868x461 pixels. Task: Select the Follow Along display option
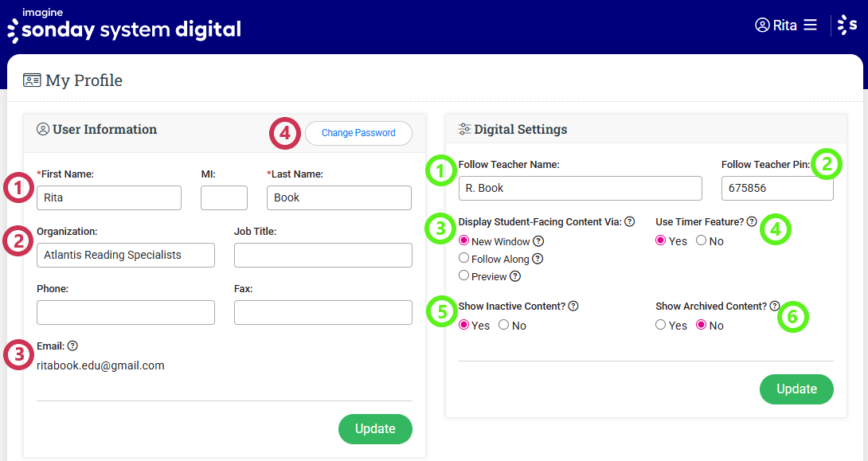(x=464, y=258)
